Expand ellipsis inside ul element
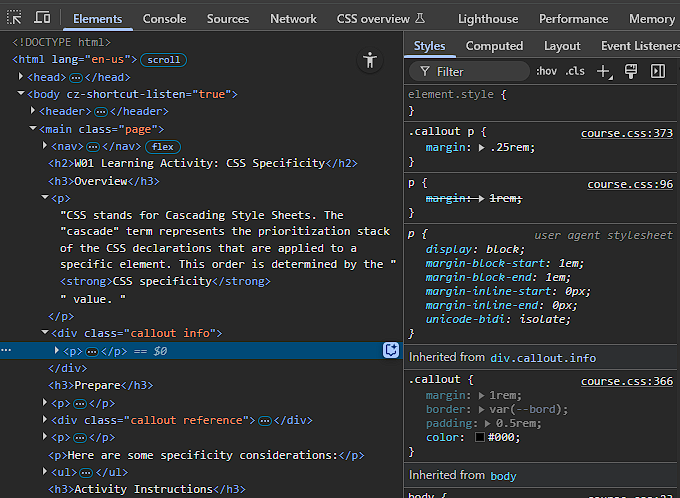Viewport: 680px width, 498px height. tap(86, 472)
